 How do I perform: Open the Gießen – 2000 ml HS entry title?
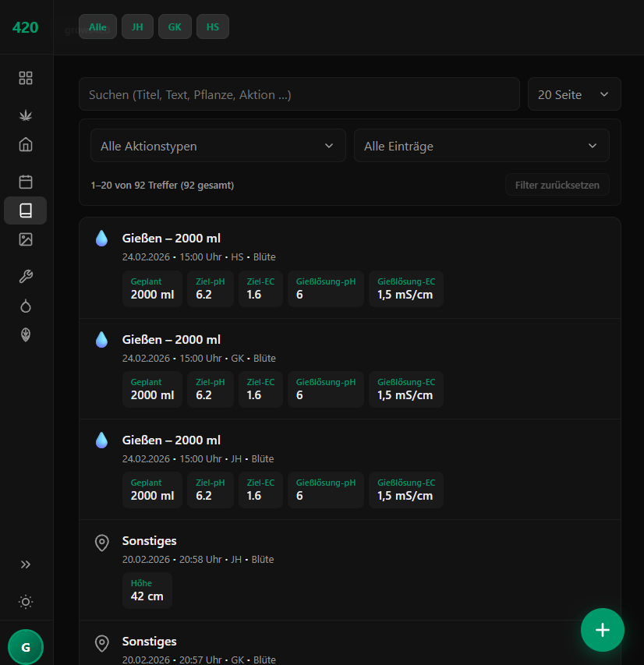[x=172, y=239]
